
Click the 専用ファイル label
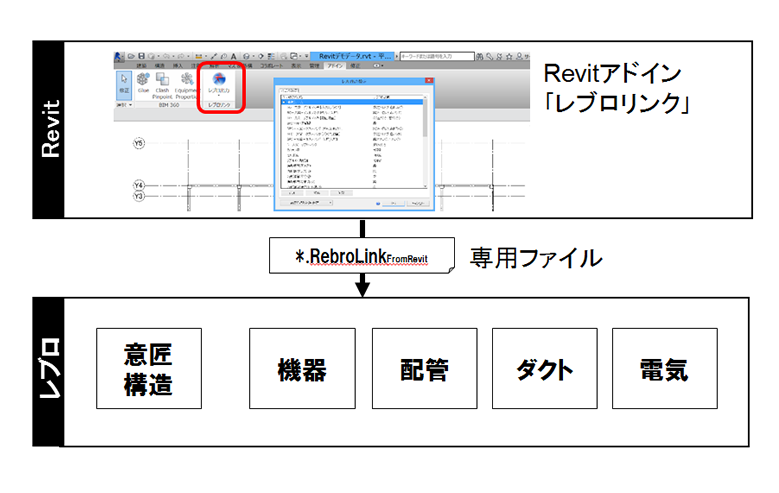coord(536,258)
